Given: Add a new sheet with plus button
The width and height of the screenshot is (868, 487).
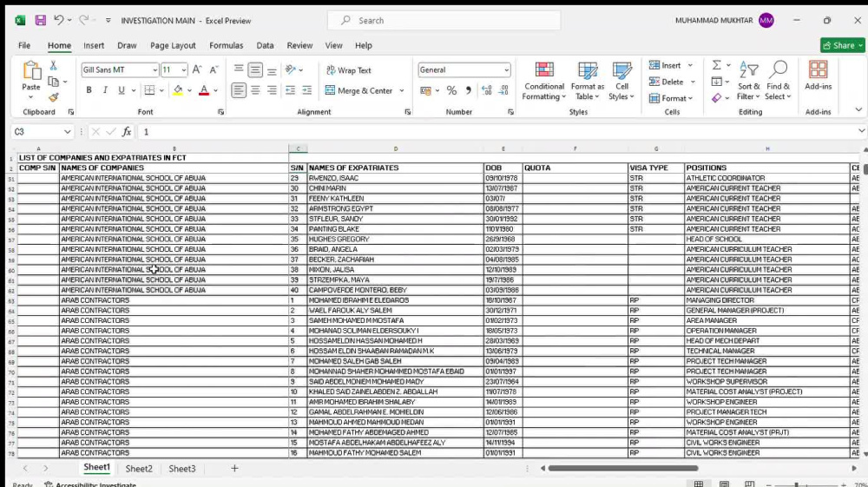Looking at the screenshot, I should [234, 469].
